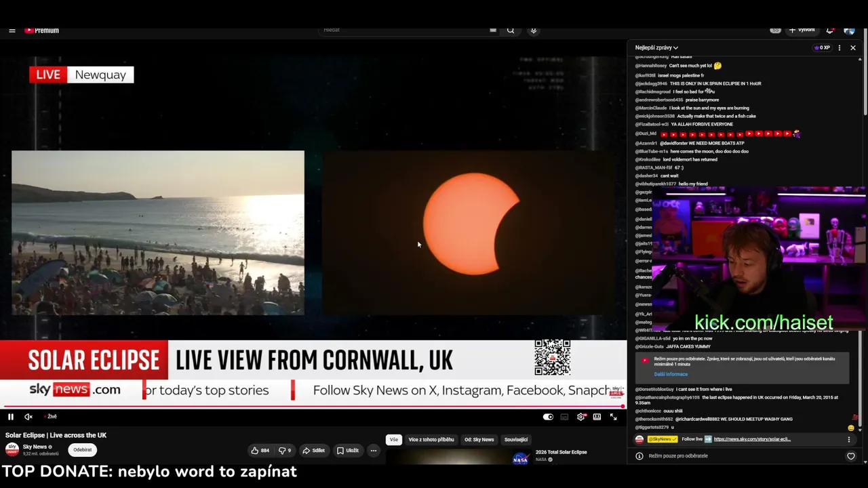Jump to live with the Živě indicator
This screenshot has width=868, height=488.
(51, 417)
